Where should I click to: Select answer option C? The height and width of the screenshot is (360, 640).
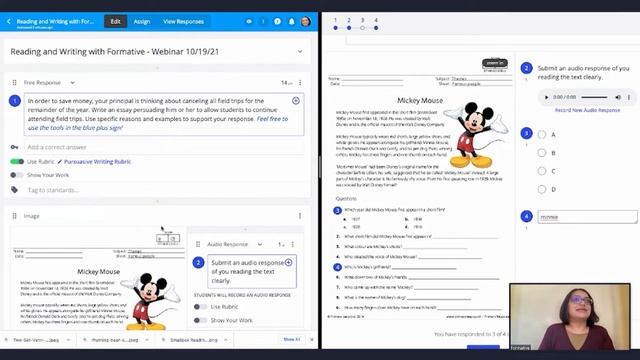pyautogui.click(x=542, y=171)
